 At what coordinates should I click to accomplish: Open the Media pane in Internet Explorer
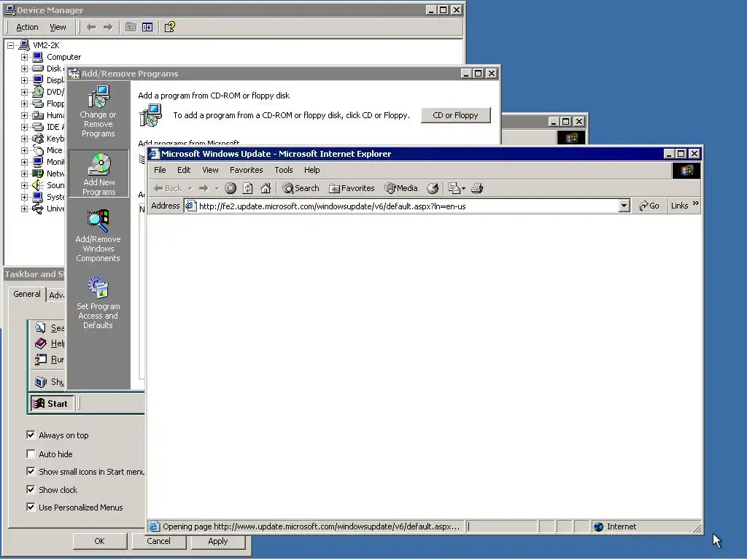tap(401, 188)
